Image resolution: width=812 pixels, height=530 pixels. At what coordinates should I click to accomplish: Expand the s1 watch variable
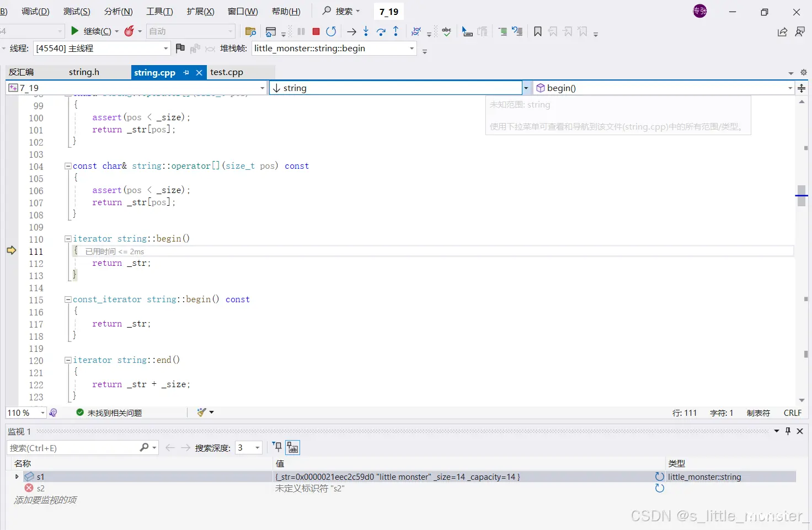[17, 477]
